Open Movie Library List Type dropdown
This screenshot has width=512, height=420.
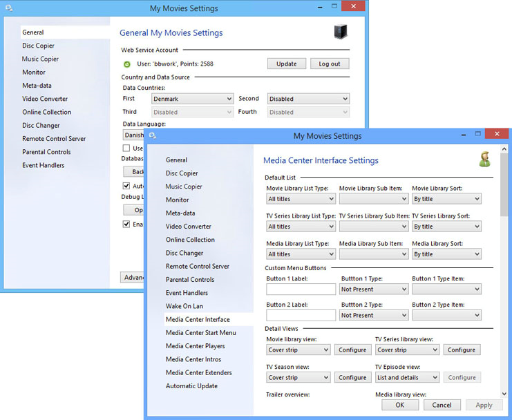301,199
